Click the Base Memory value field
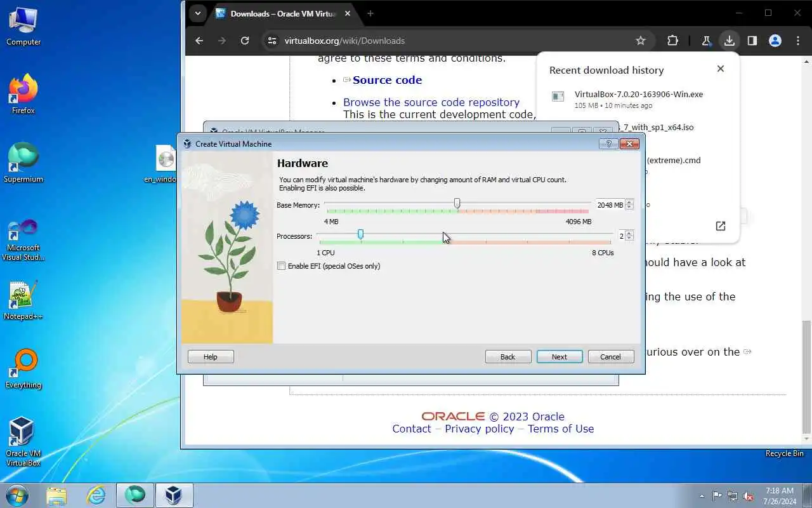This screenshot has width=812, height=508. [610, 205]
